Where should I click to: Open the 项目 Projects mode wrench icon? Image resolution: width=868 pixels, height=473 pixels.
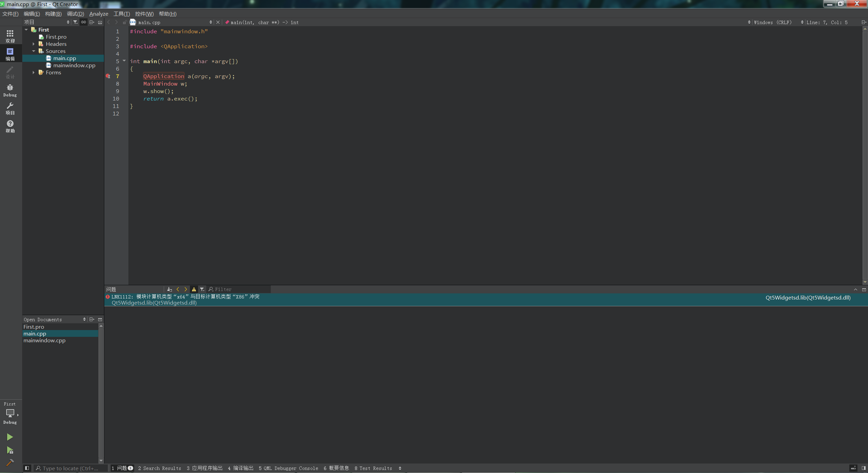(x=10, y=108)
